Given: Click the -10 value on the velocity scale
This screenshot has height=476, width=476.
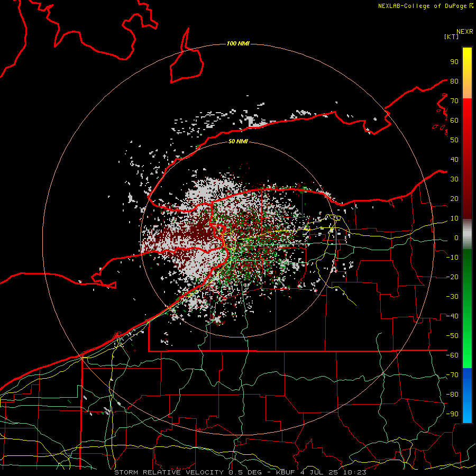Looking at the screenshot, I should [x=452, y=258].
